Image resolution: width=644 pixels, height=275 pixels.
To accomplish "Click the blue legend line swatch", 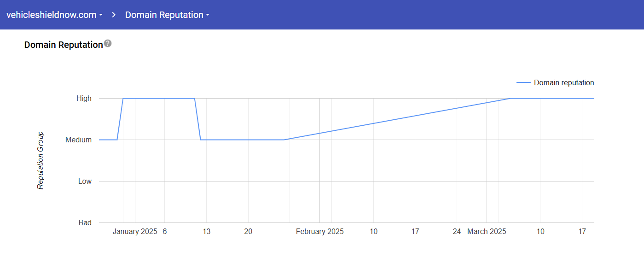I will click(523, 83).
